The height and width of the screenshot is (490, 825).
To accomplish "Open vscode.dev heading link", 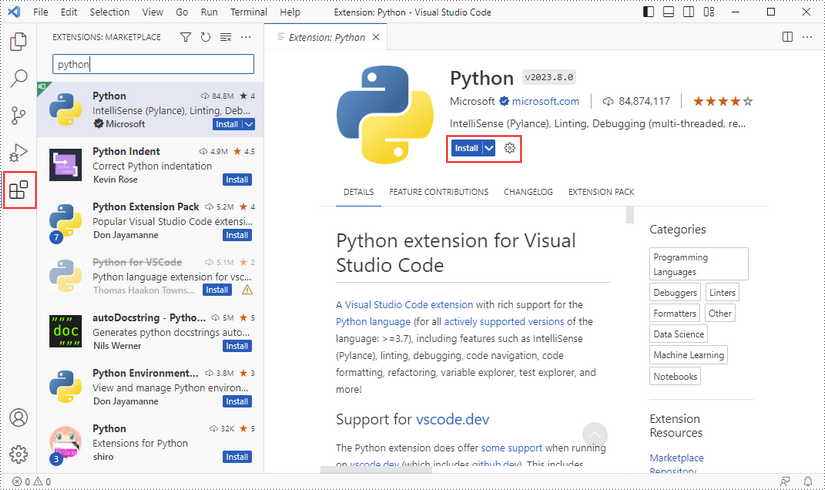I will [452, 419].
